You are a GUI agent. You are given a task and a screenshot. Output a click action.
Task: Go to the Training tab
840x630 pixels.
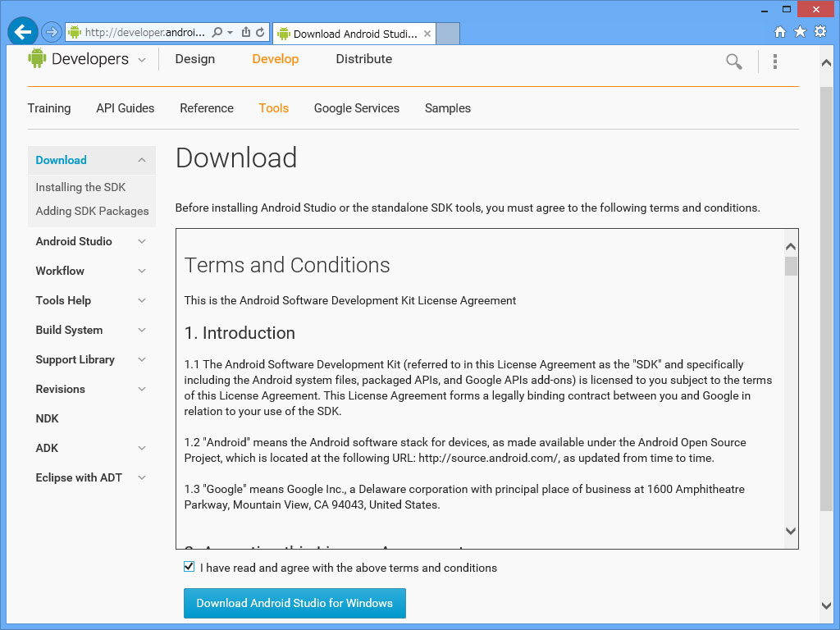click(x=48, y=108)
